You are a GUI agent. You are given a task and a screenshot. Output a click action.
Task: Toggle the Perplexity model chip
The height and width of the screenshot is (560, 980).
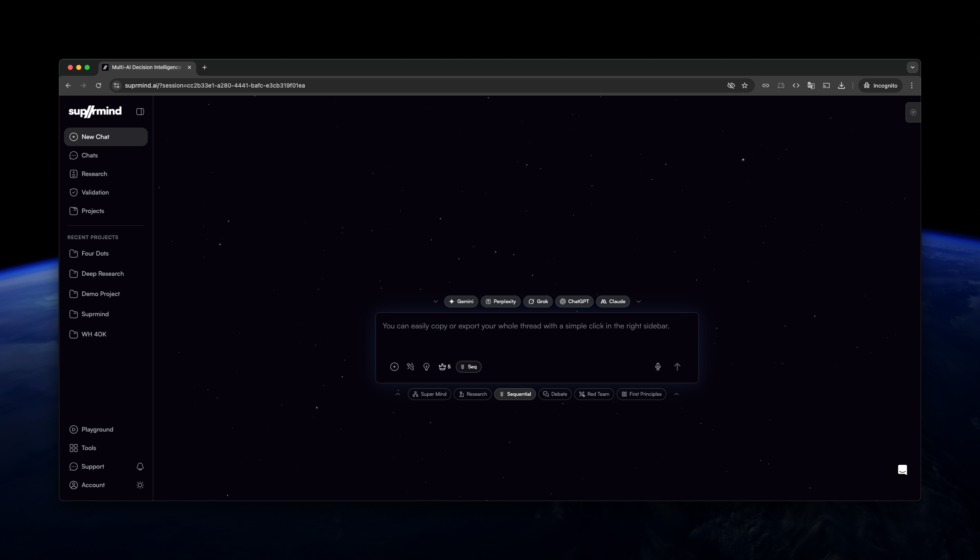coord(501,301)
